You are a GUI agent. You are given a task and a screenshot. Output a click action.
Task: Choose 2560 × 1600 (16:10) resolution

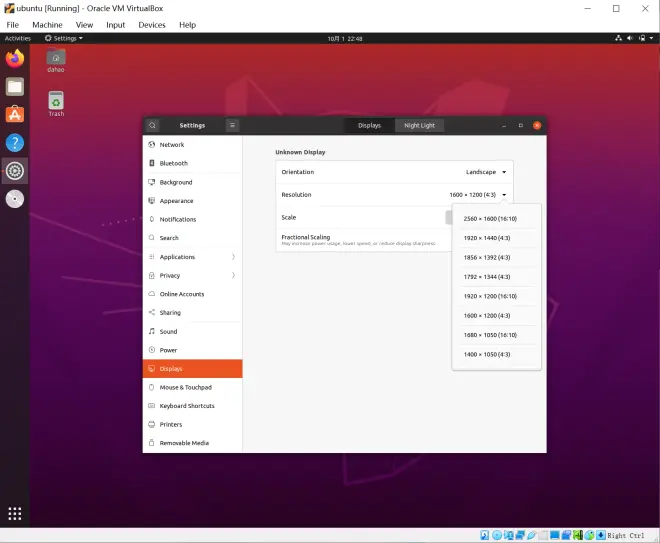tap(497, 219)
